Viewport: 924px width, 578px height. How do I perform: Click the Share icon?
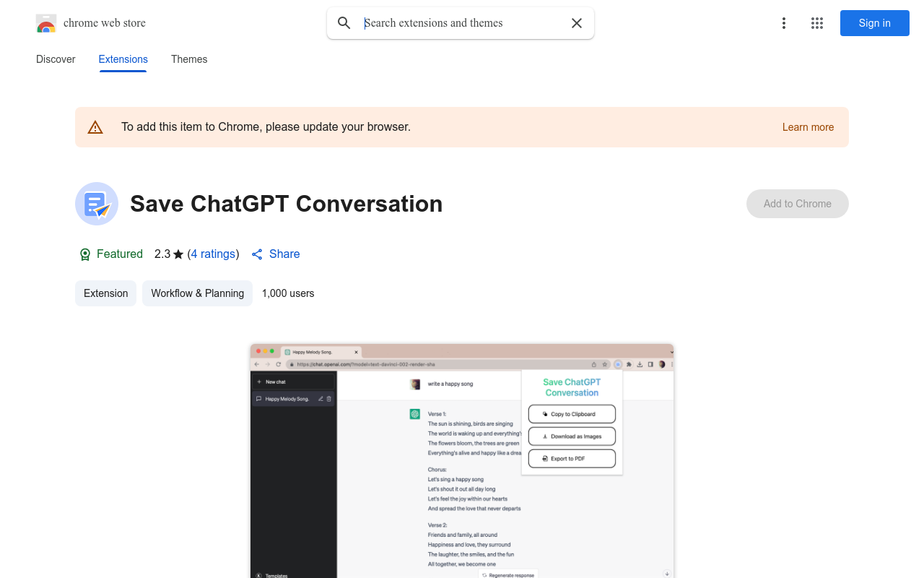click(x=257, y=254)
